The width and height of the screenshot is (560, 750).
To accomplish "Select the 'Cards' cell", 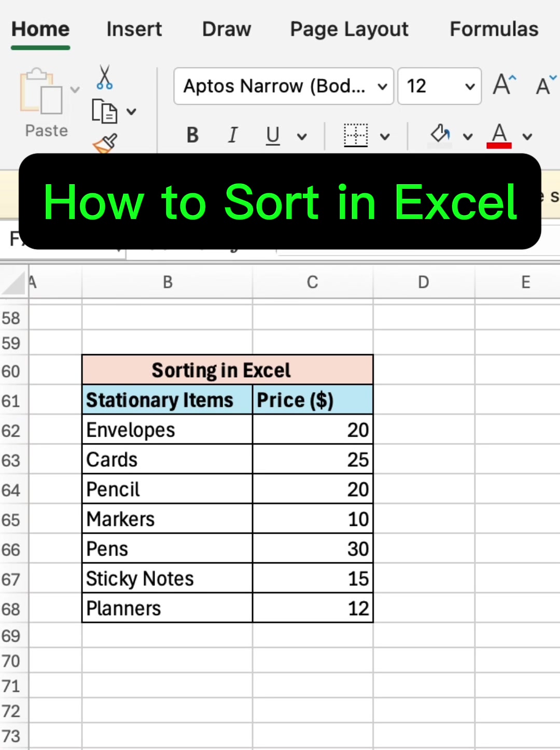I will tap(167, 459).
